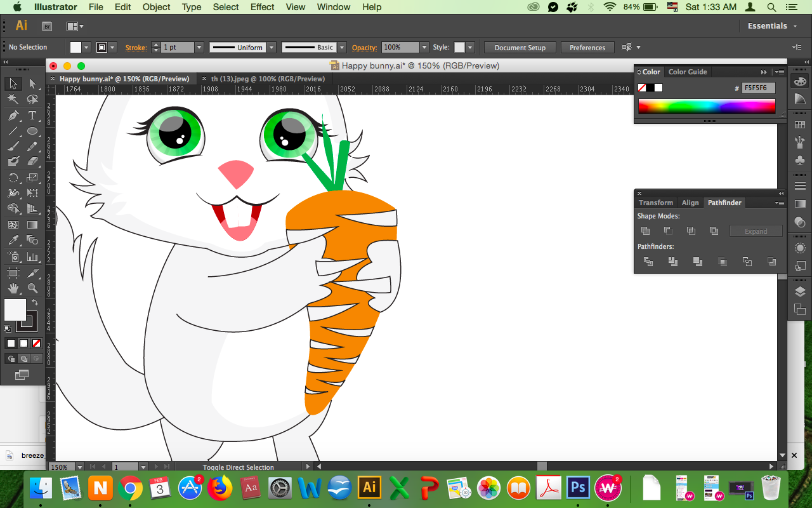The height and width of the screenshot is (508, 812).
Task: Select the Line Segment tool
Action: click(x=13, y=131)
